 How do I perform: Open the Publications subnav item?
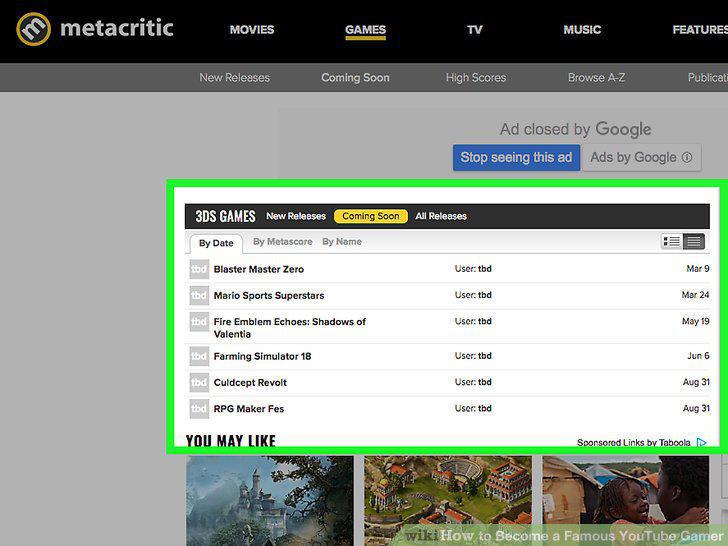point(708,78)
